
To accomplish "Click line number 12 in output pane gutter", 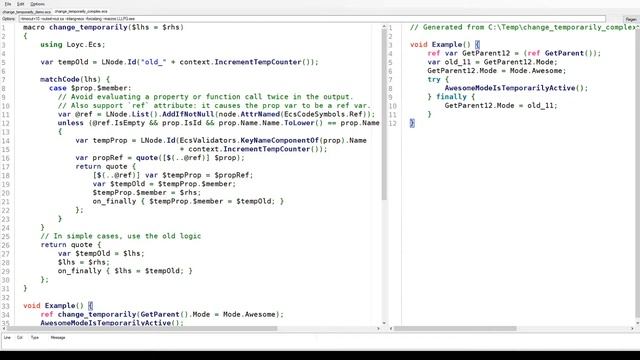I will [x=392, y=123].
